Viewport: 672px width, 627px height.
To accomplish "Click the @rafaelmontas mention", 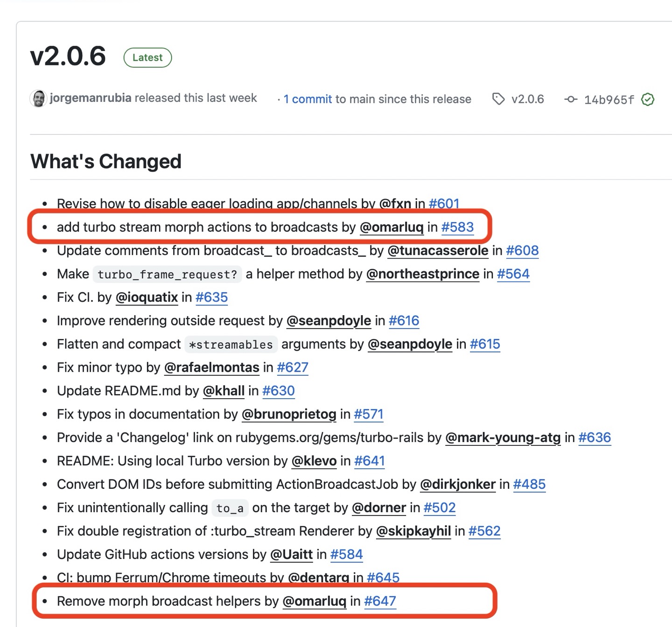I will click(x=211, y=367).
